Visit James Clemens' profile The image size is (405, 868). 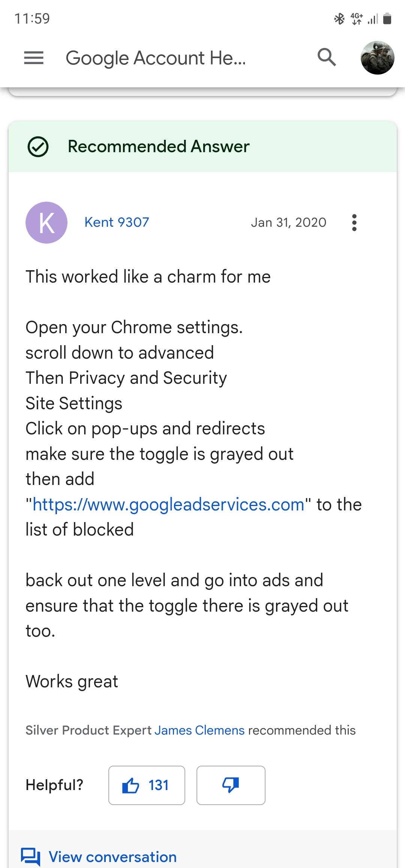[199, 730]
